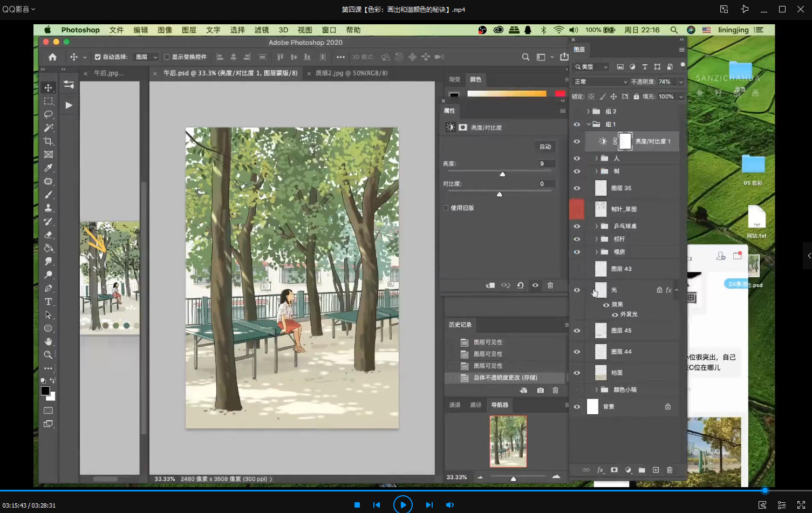This screenshot has height=513, width=812.
Task: Click the 自动 button in Properties
Action: click(x=545, y=147)
